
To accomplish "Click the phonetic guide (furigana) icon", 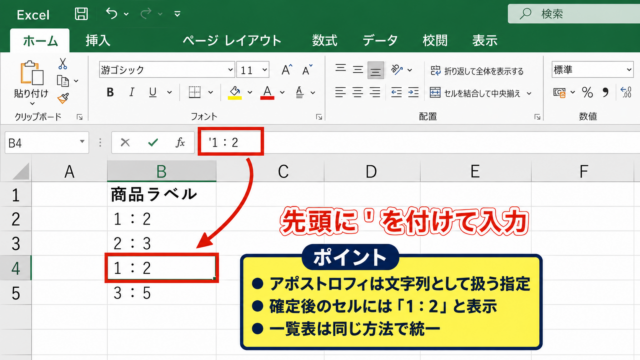I will (300, 92).
